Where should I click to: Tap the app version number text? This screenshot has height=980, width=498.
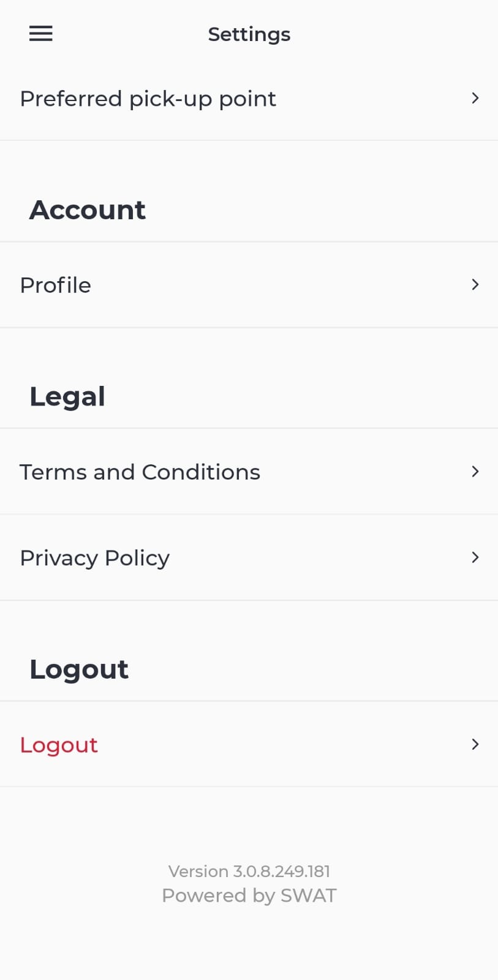tap(249, 871)
